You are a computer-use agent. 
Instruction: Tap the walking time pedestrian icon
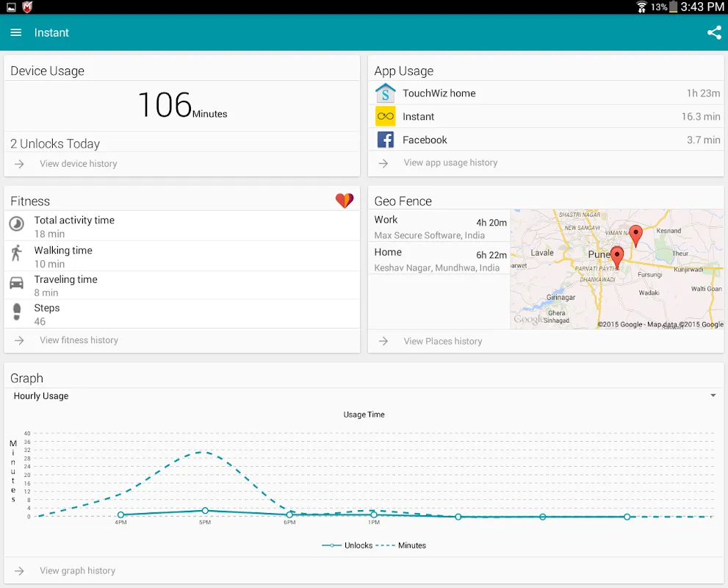[x=17, y=253]
